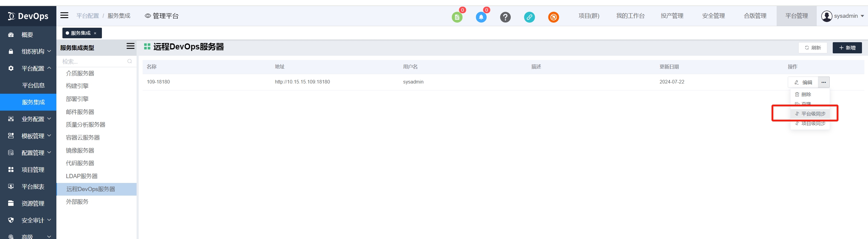Select 远程DevOps服务器 in service type list
868x239 pixels.
pos(97,189)
